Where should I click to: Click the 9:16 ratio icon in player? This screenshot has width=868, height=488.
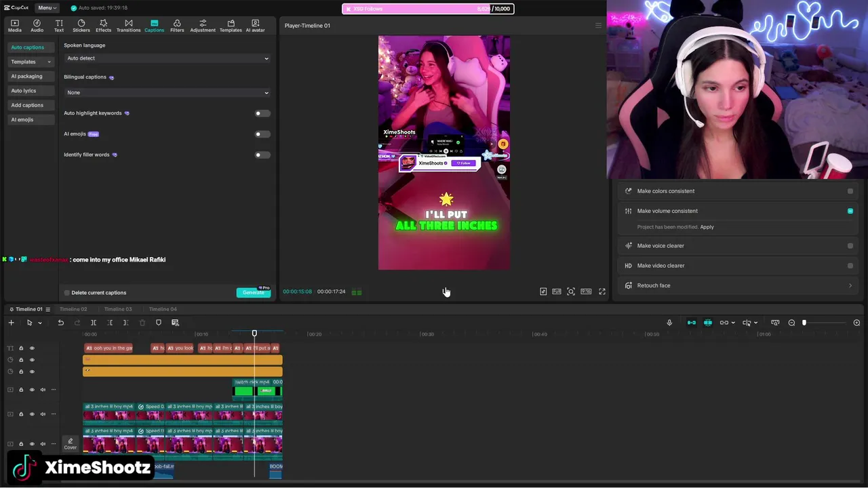[x=586, y=291]
